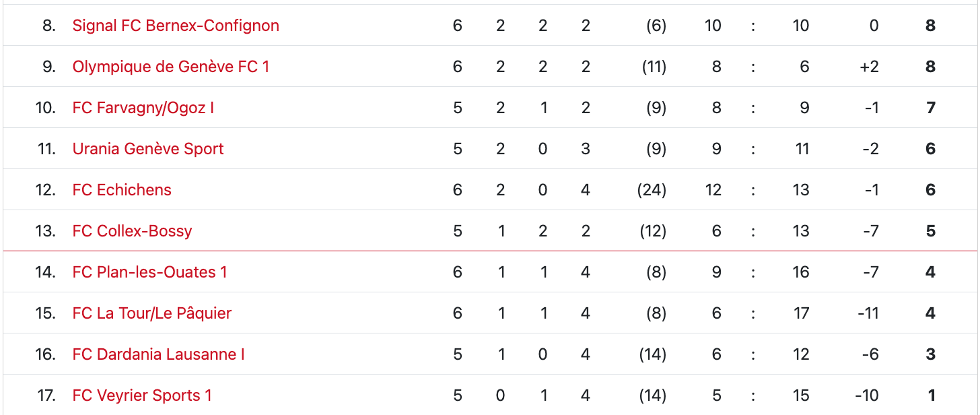This screenshot has height=415, width=980.
Task: Open the Signal FC Bernex-Confignon team link
Action: 176,26
